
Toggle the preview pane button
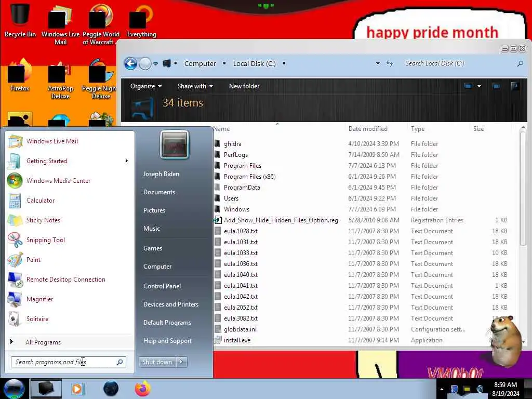[x=496, y=86]
